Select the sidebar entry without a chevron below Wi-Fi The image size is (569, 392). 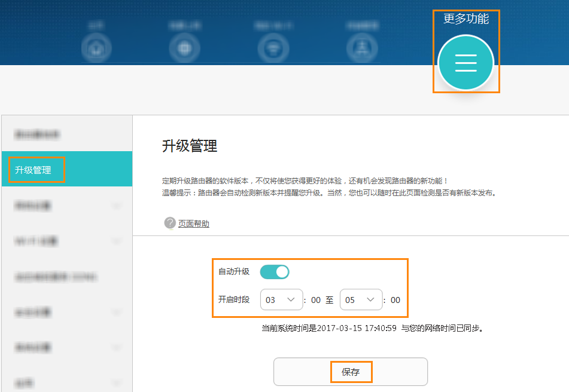click(55, 277)
